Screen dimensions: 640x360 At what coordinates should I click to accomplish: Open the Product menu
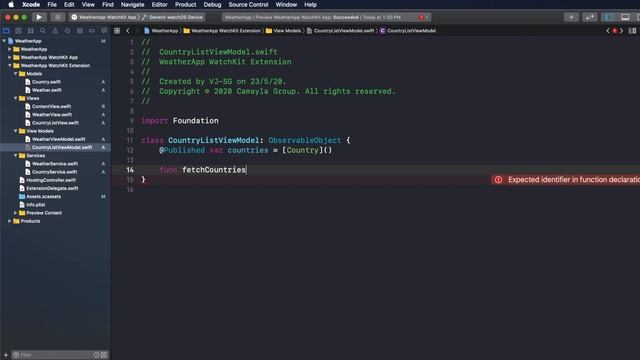click(x=185, y=4)
